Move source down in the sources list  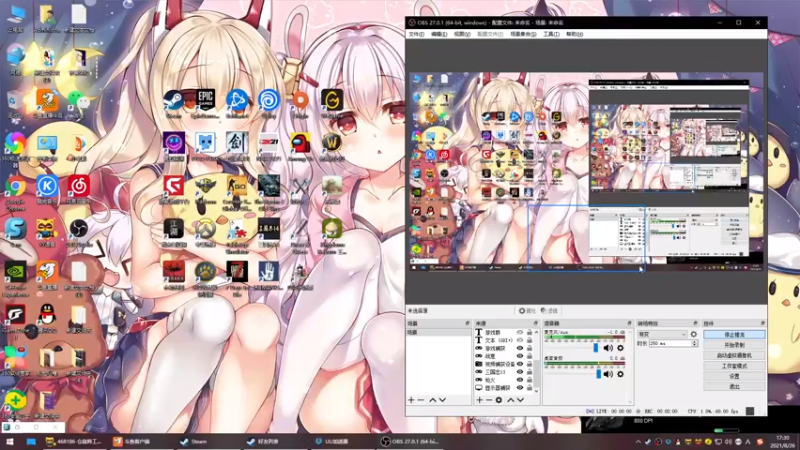click(520, 400)
